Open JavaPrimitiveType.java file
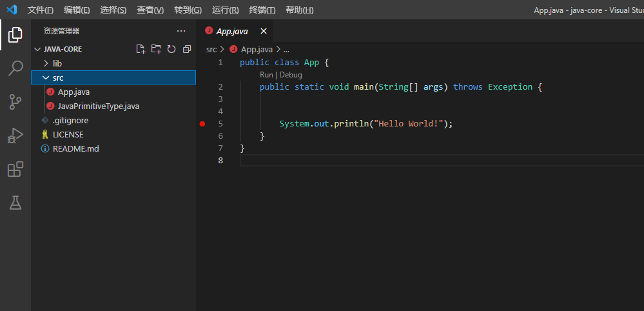644x311 pixels. tap(113, 106)
